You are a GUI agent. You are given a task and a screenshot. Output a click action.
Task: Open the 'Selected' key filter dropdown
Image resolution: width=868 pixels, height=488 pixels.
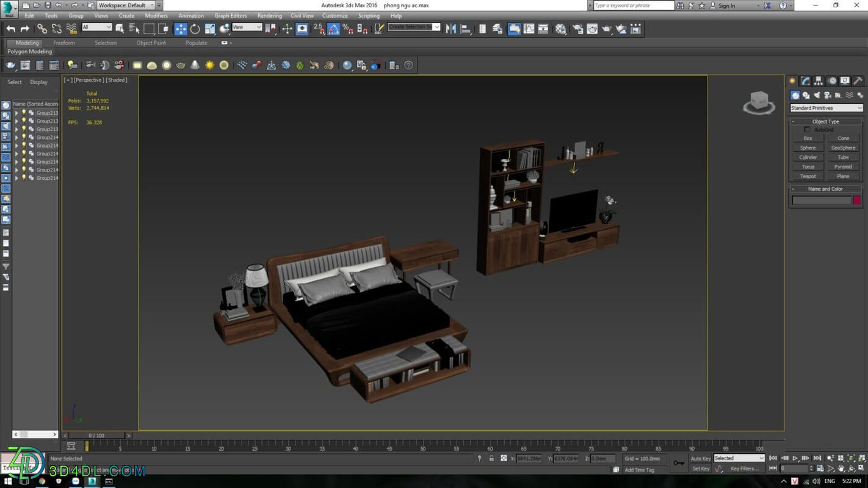tap(739, 458)
